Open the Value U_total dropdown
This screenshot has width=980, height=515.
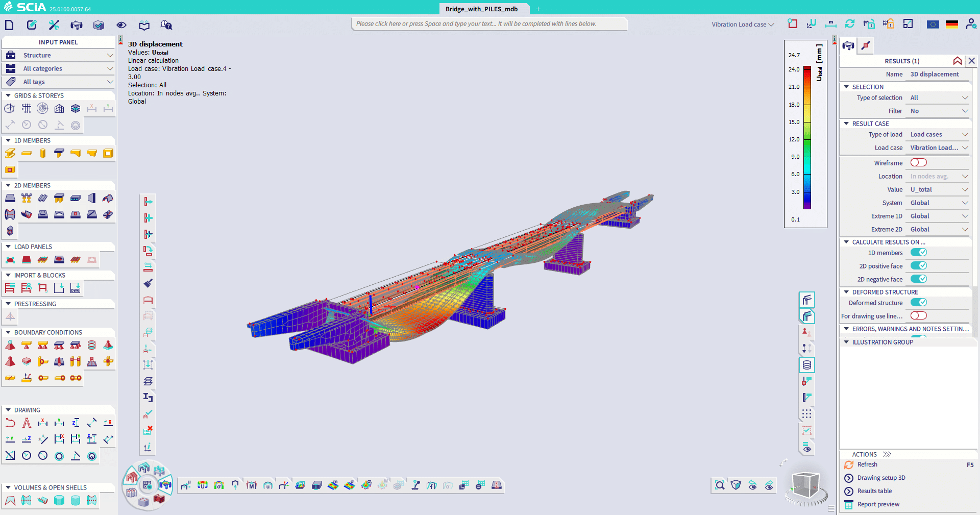938,189
